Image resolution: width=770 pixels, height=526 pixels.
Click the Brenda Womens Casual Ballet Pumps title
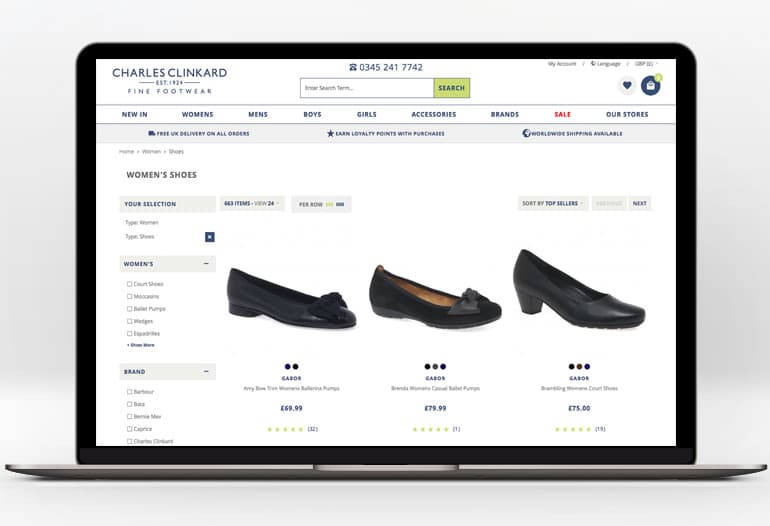(x=436, y=388)
